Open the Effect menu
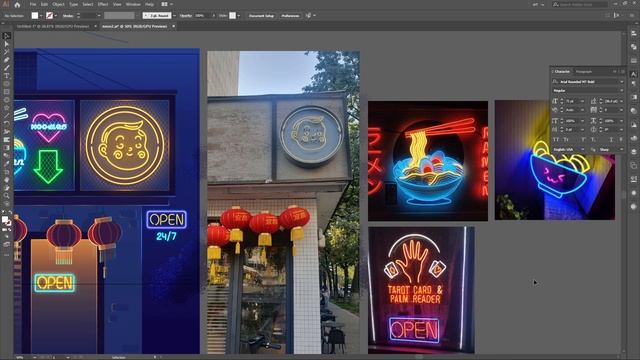This screenshot has width=640, height=360. tap(103, 4)
